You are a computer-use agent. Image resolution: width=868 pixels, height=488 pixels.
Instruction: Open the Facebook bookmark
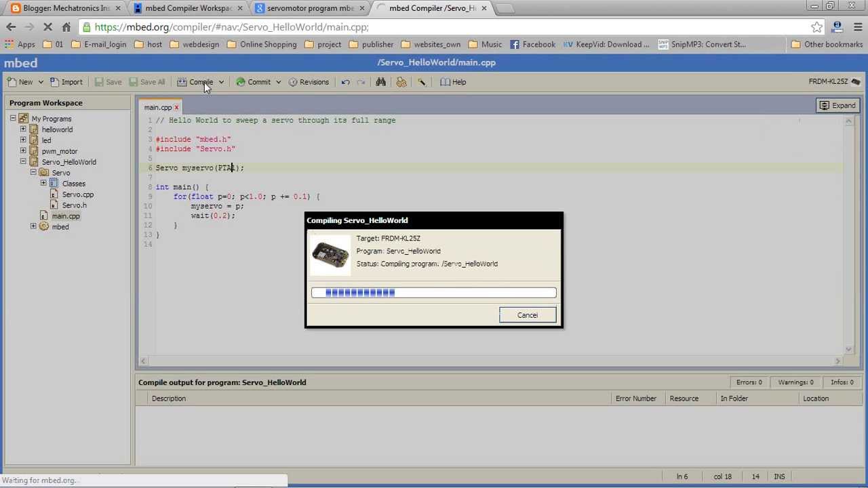pyautogui.click(x=532, y=44)
